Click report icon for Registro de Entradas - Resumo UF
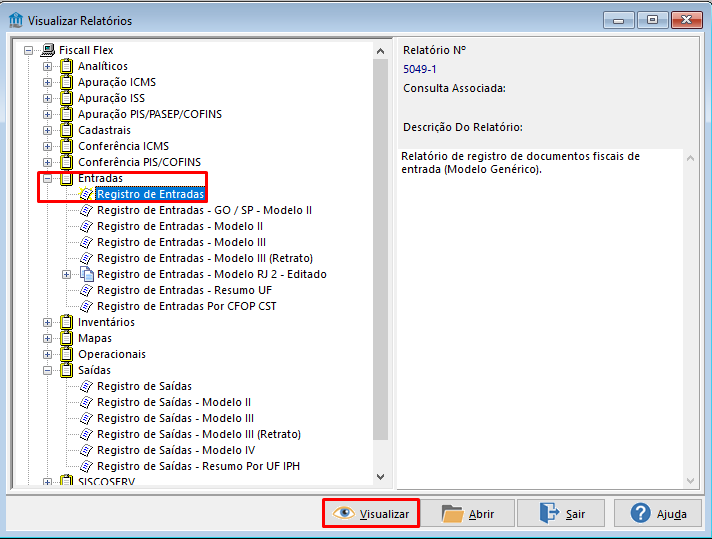 (x=86, y=290)
